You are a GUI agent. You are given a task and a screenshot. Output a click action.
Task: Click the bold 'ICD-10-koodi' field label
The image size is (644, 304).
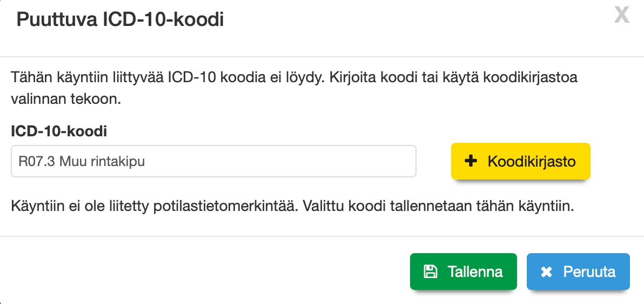[x=59, y=130]
